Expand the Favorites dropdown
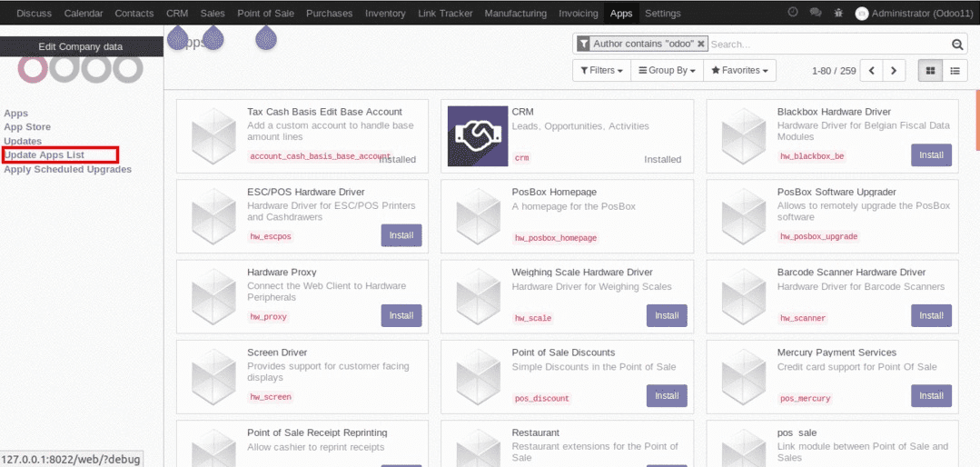The width and height of the screenshot is (980, 467). 739,71
